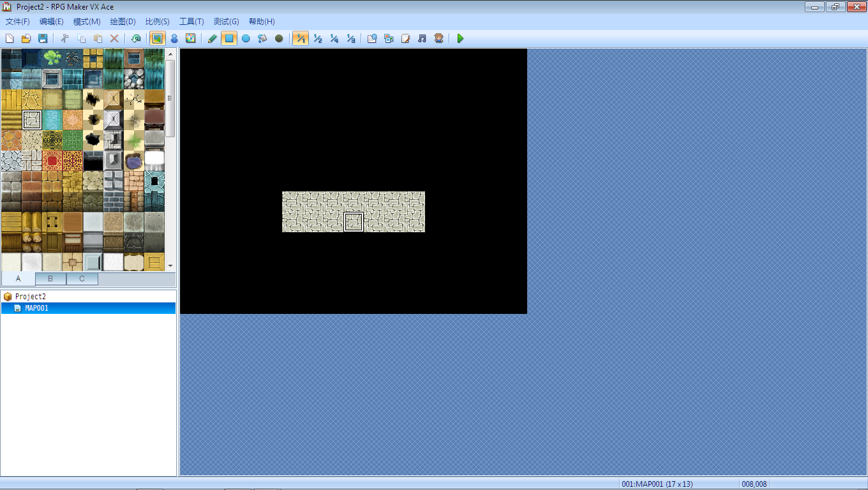Start playtest with the green play button
868x490 pixels.
click(460, 39)
